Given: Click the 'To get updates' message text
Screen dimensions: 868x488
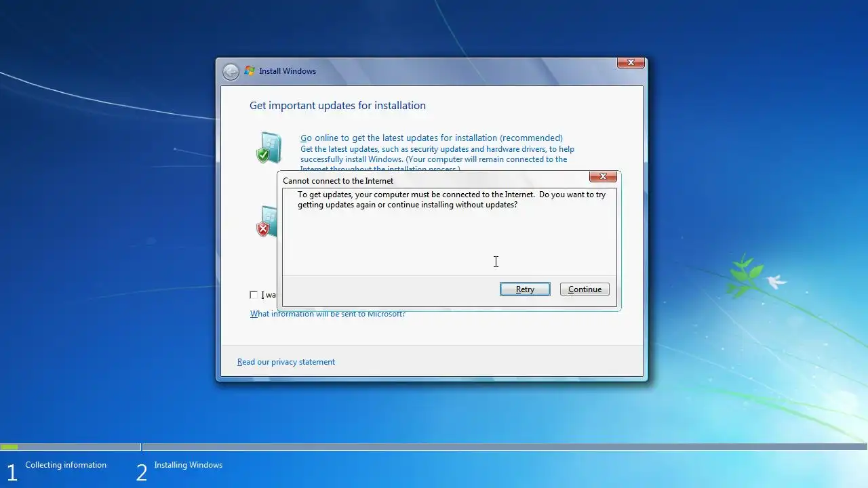Looking at the screenshot, I should click(x=452, y=199).
